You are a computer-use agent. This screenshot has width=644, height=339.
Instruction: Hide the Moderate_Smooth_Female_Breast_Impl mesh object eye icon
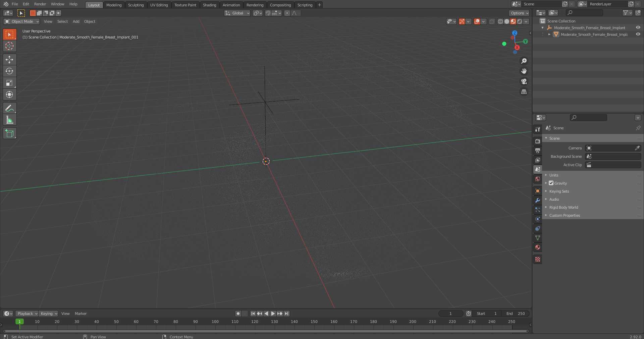(x=638, y=34)
